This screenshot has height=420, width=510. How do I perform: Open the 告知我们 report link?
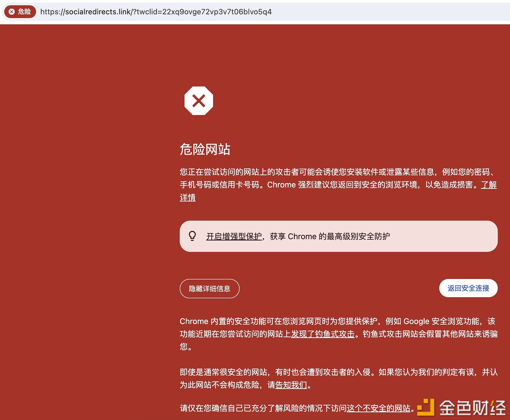pyautogui.click(x=291, y=385)
